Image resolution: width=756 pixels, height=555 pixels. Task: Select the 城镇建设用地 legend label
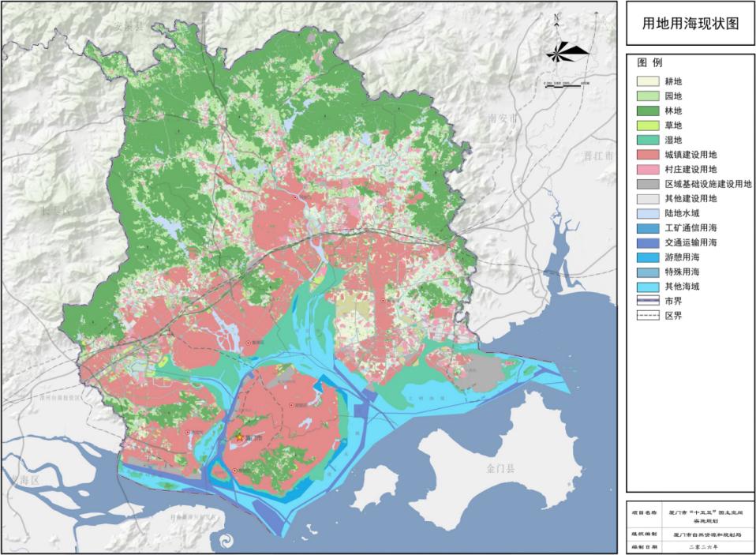[691, 155]
